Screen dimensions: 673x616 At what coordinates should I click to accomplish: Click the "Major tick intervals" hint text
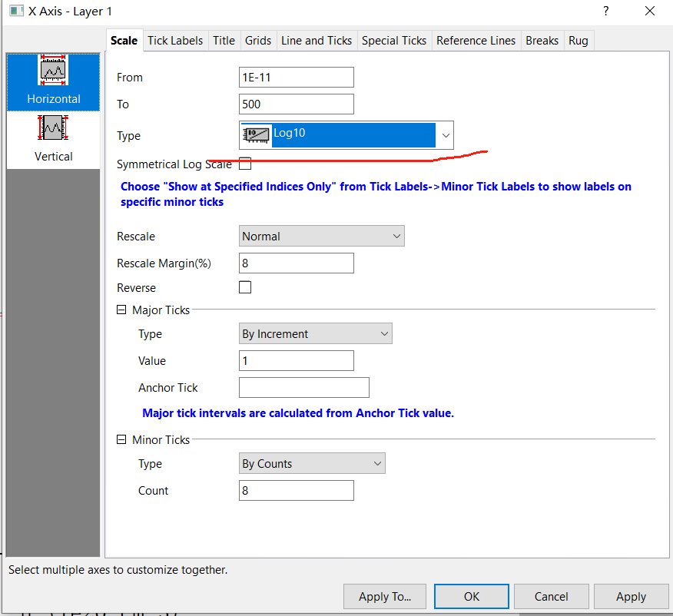point(298,413)
